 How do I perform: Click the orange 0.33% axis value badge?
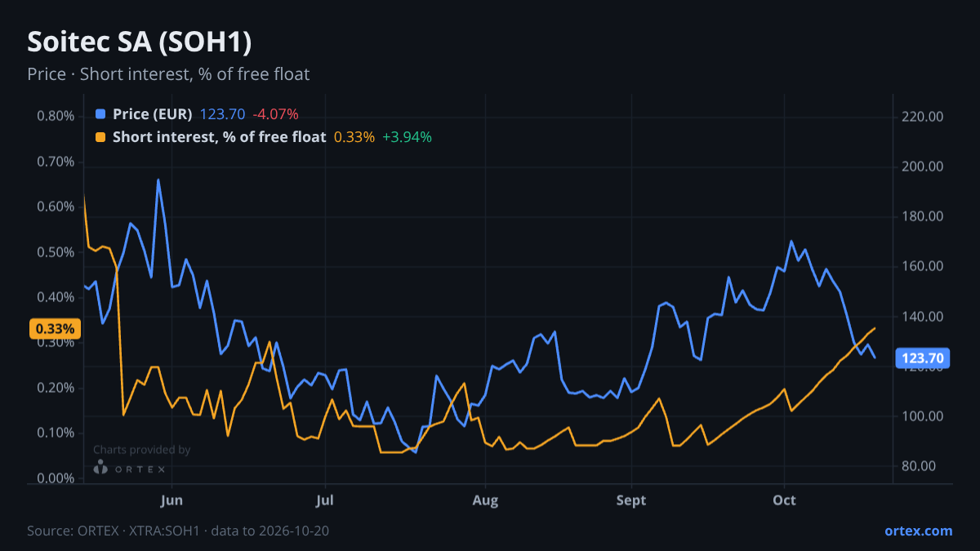click(x=55, y=329)
